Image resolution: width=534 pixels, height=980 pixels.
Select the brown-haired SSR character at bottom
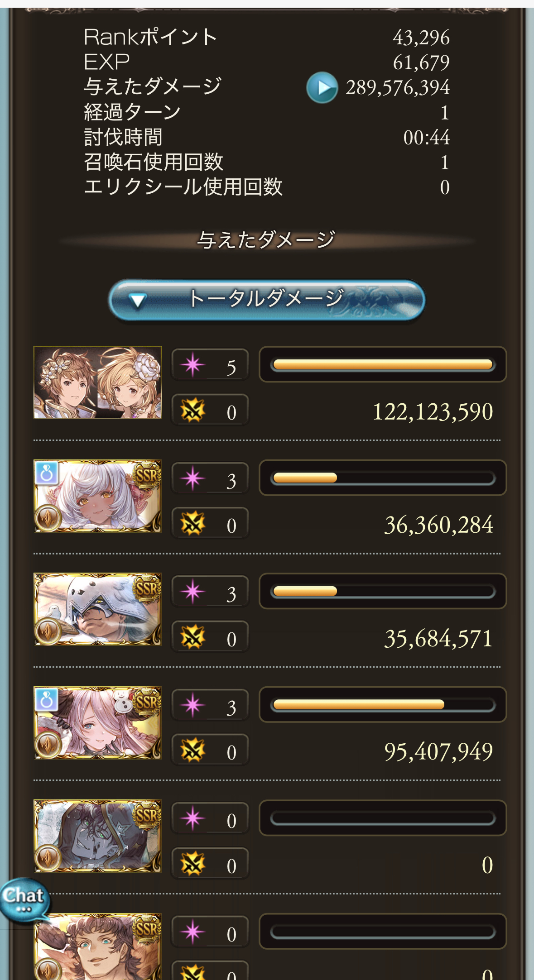(x=97, y=947)
